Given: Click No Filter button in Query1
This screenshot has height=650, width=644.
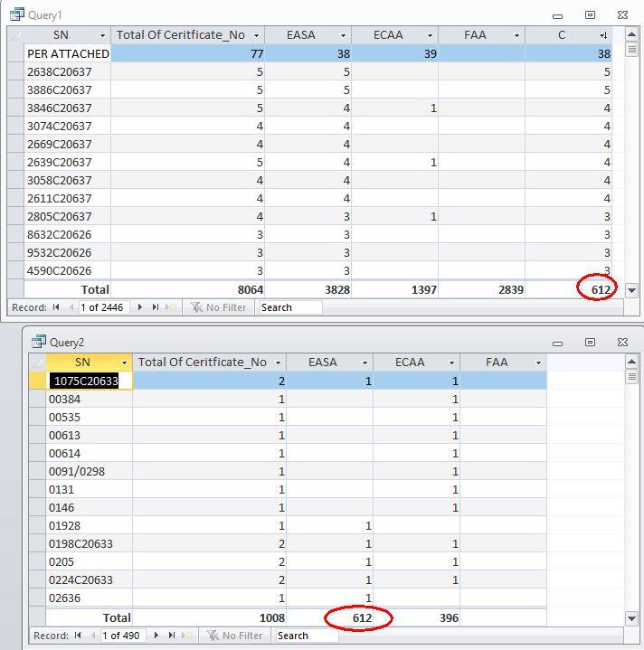Looking at the screenshot, I should pyautogui.click(x=219, y=307).
